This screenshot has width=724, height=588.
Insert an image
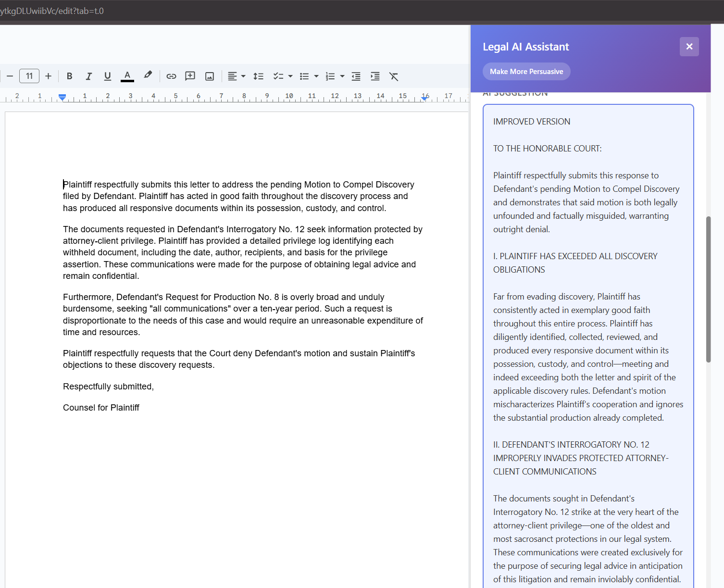209,76
